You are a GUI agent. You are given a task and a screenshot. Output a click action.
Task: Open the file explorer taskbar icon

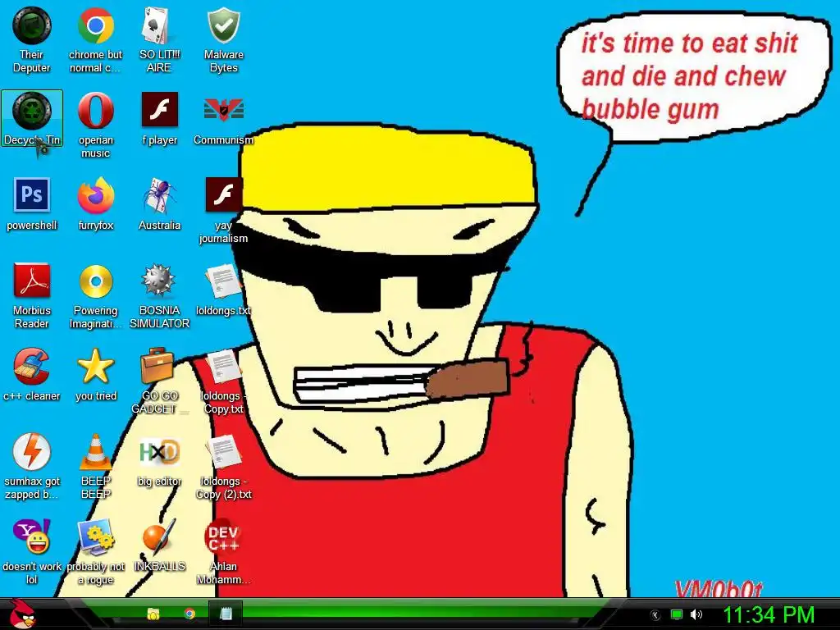(153, 614)
